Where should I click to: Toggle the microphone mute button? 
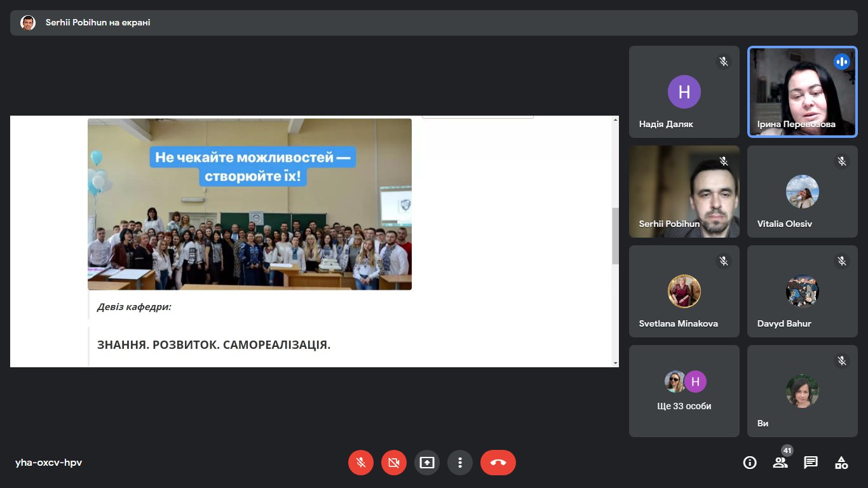[x=361, y=463]
